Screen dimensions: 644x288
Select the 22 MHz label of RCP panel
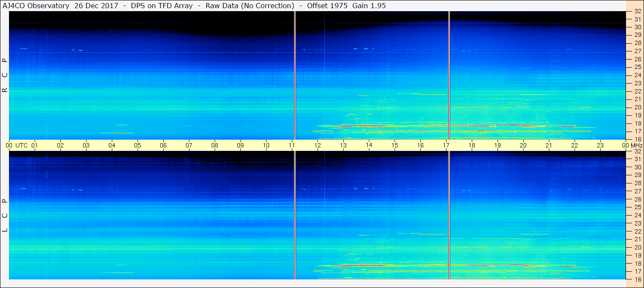[637, 91]
